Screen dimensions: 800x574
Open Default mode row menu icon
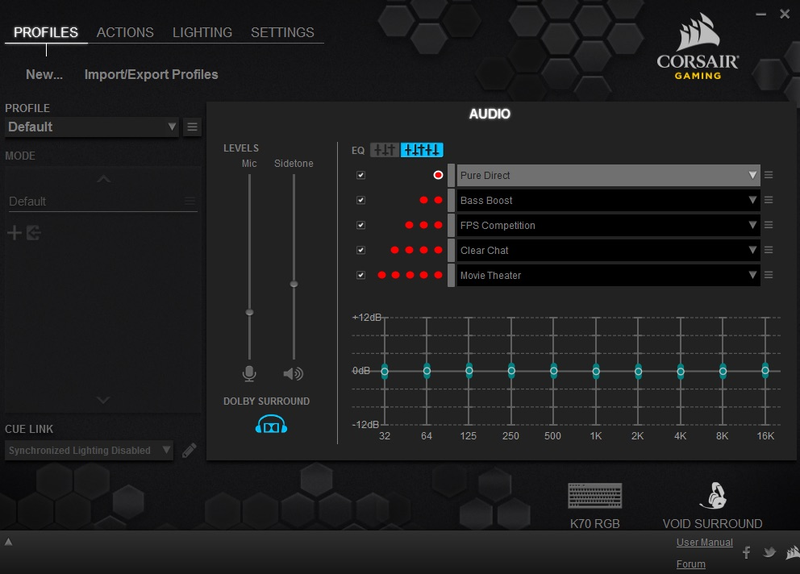pyautogui.click(x=190, y=201)
